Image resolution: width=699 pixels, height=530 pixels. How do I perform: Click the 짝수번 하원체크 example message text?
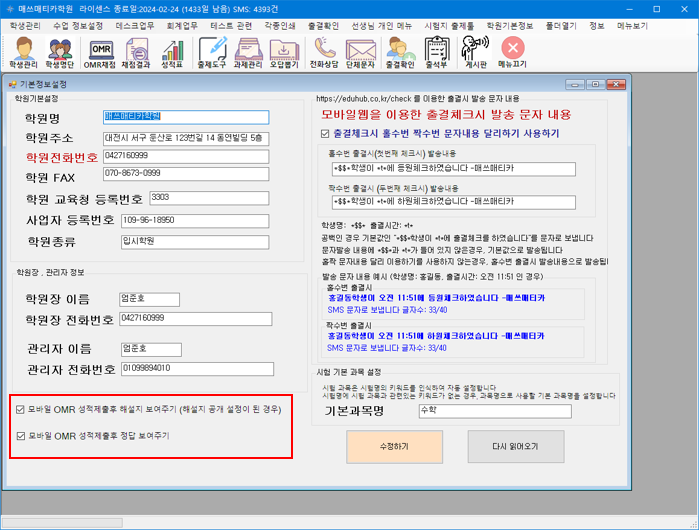[436, 336]
